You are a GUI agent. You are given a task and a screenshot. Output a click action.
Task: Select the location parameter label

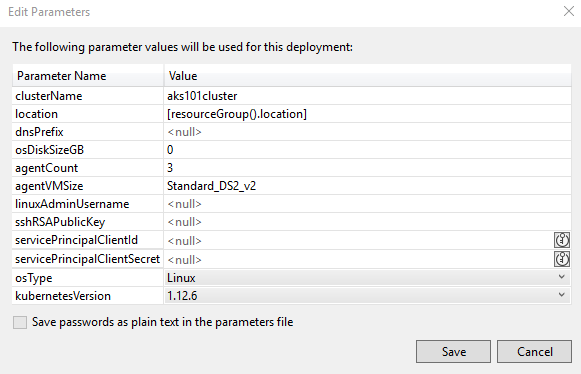point(36,114)
